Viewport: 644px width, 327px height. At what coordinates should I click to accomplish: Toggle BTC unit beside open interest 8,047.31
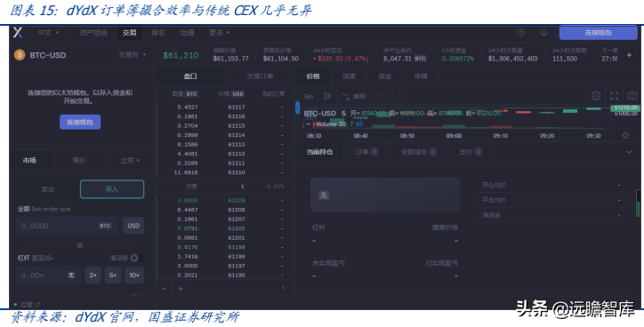pyautogui.click(x=420, y=59)
